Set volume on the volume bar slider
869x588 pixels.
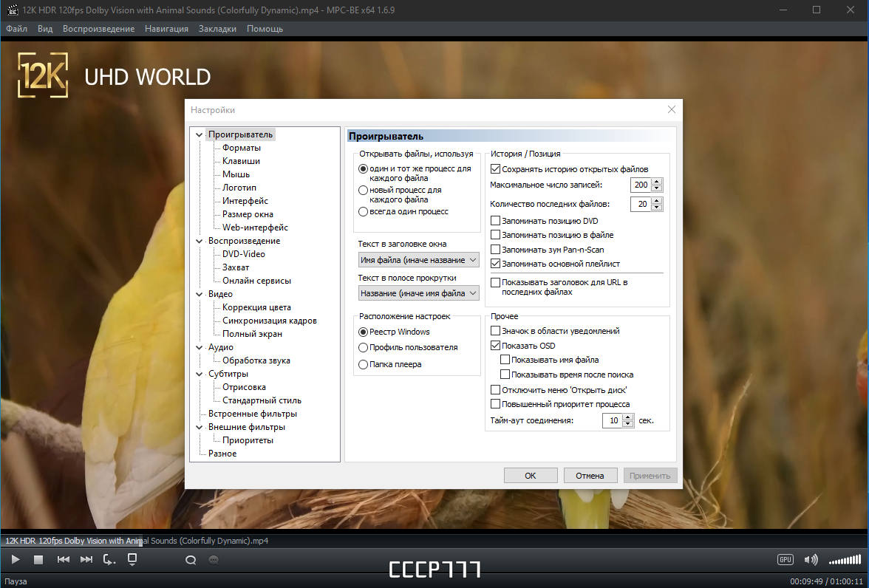click(845, 560)
